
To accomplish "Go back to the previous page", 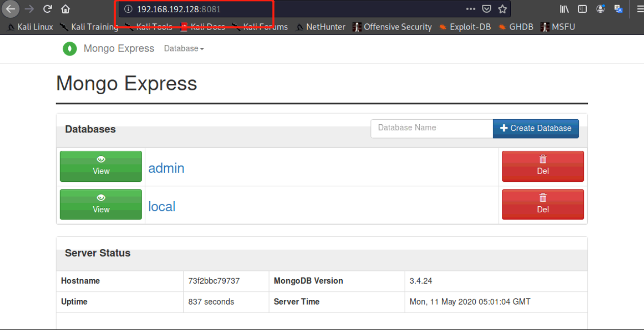I will pyautogui.click(x=11, y=9).
